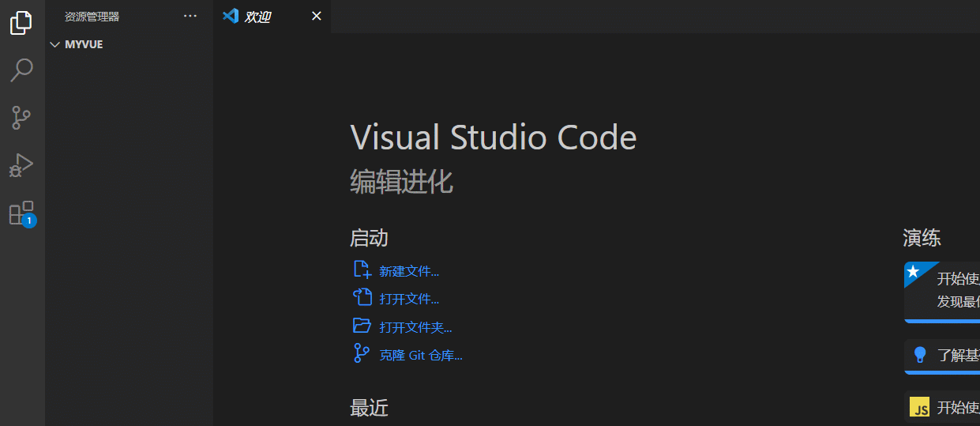Click the open file icon beside 打开文件
980x426 pixels.
pyautogui.click(x=362, y=297)
